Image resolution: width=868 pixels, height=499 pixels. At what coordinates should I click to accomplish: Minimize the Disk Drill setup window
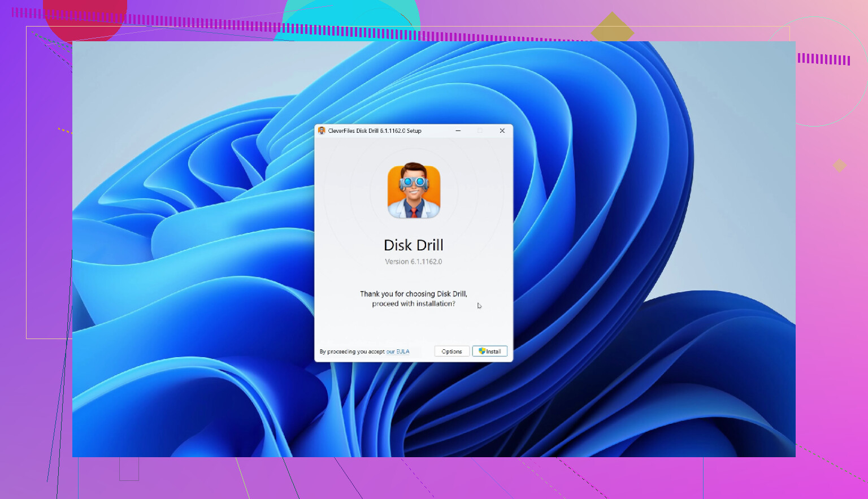coord(458,131)
